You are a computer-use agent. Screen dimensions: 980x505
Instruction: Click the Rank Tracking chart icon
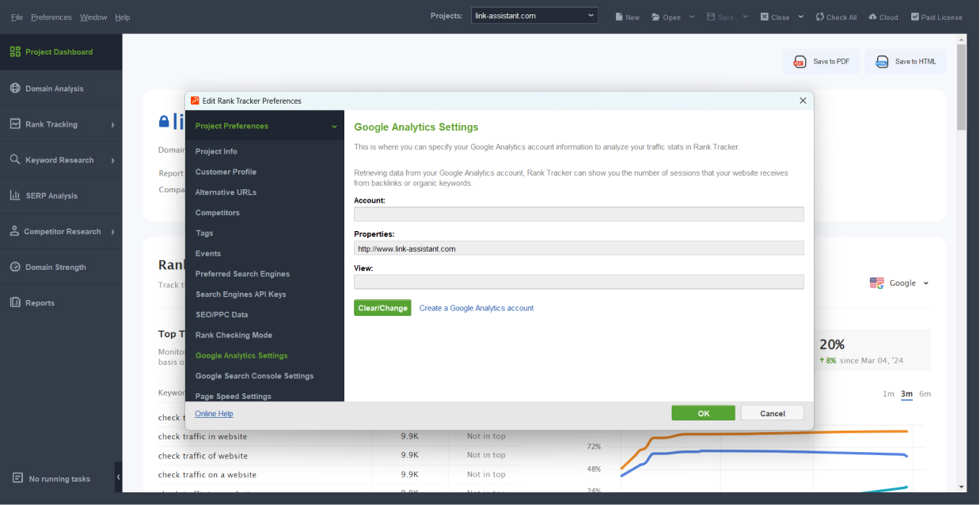pos(15,124)
